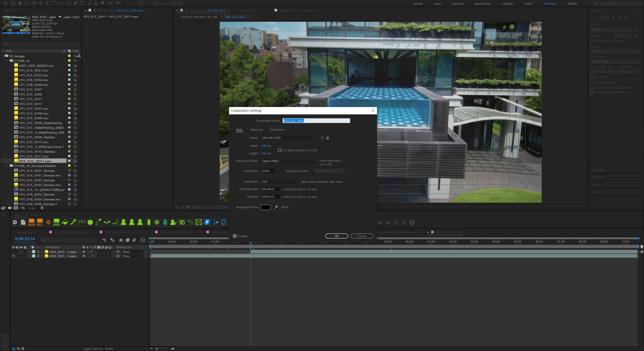The width and height of the screenshot is (644, 351).
Task: Switch to the Advanced tab in dialog
Action: point(256,130)
